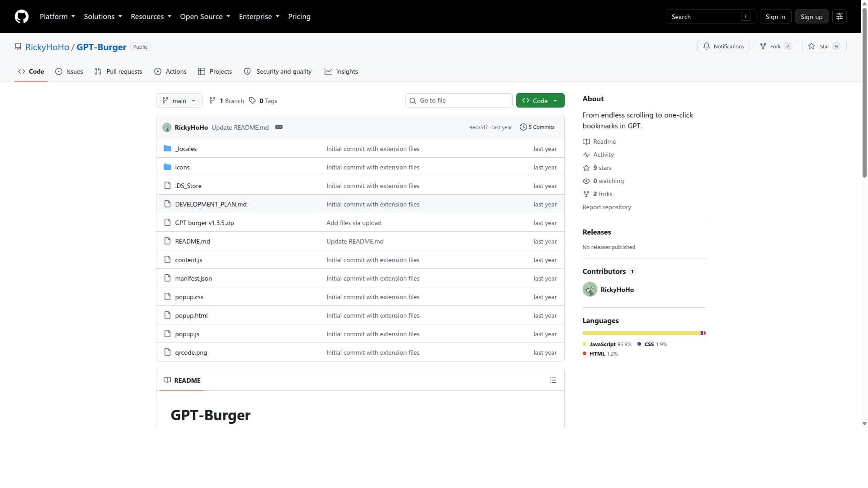Open the main branch selector dropdown
Screen dimensions: 868x488
[x=179, y=101]
